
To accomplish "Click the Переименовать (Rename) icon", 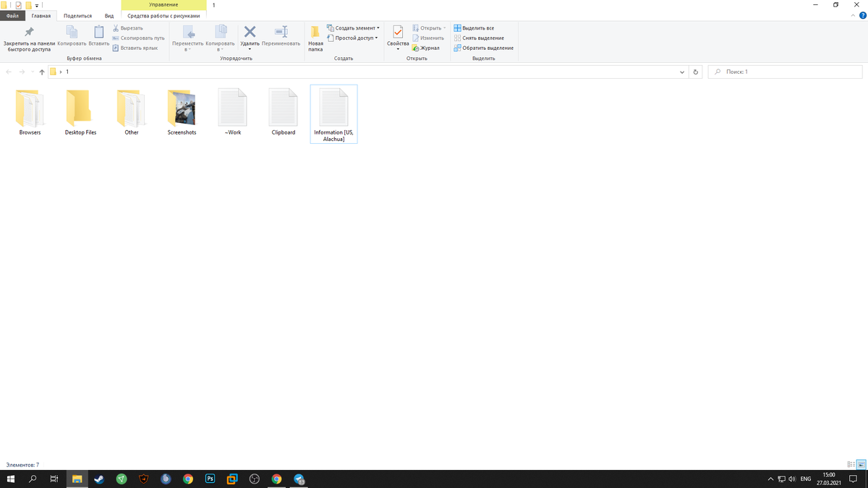I will click(x=281, y=35).
